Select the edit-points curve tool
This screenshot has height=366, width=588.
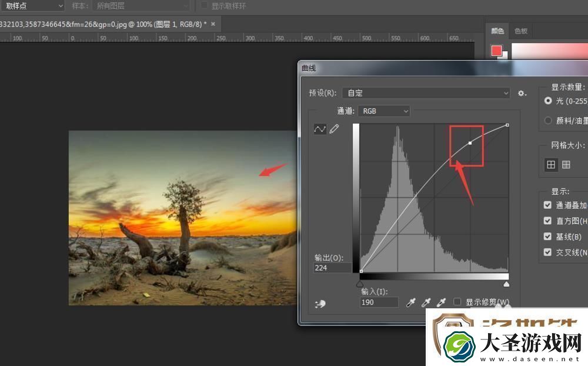point(320,129)
